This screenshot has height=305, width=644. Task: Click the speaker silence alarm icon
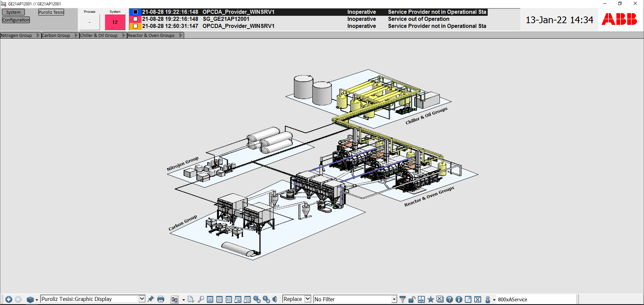pyautogui.click(x=275, y=299)
